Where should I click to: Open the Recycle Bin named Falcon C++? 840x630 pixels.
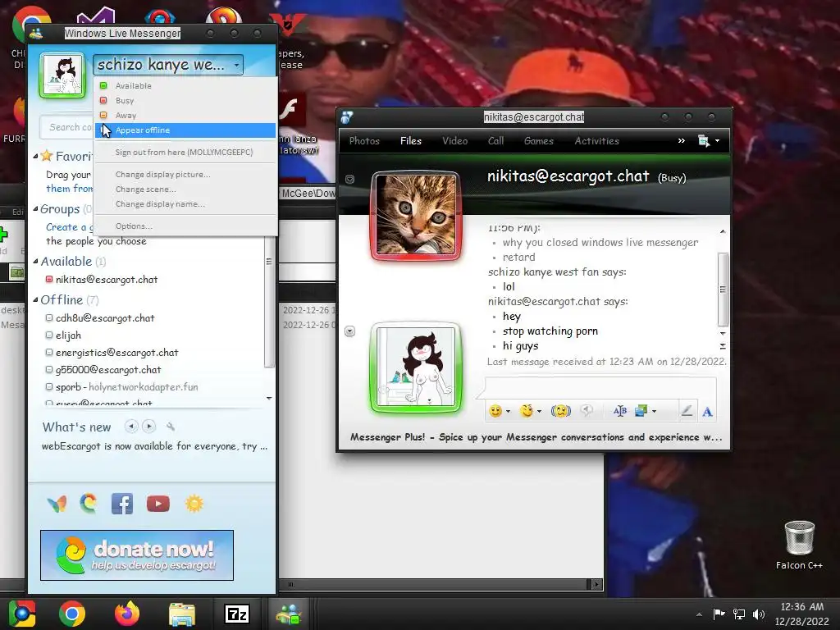coord(799,545)
